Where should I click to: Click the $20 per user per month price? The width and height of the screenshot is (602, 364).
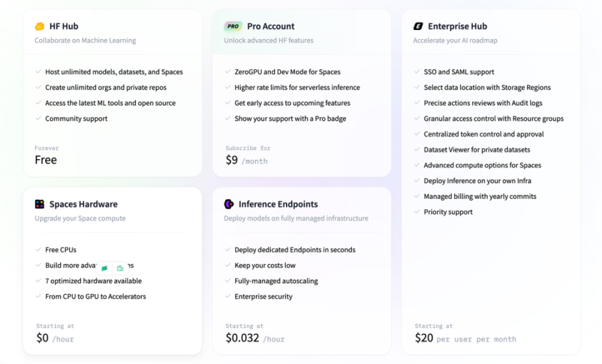click(x=465, y=338)
